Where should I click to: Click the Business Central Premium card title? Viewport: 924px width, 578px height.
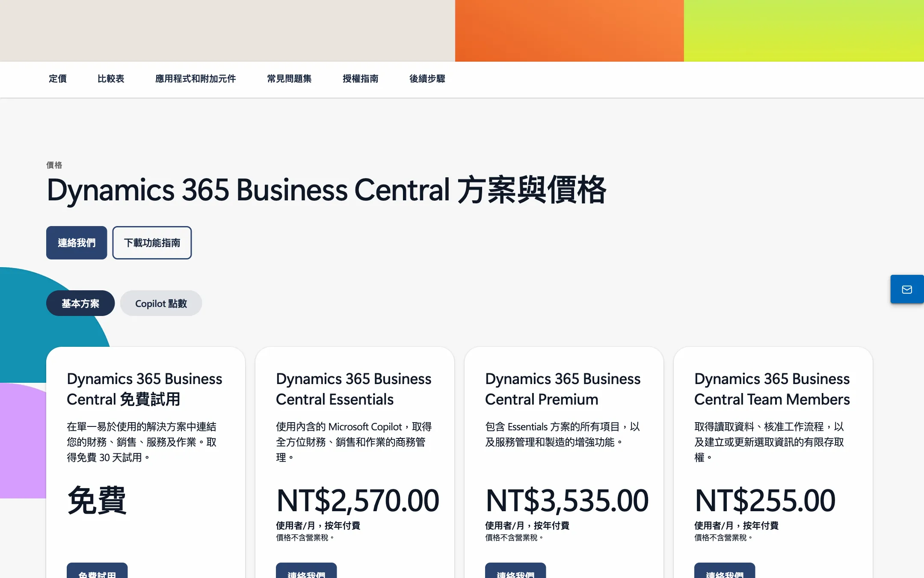point(563,389)
